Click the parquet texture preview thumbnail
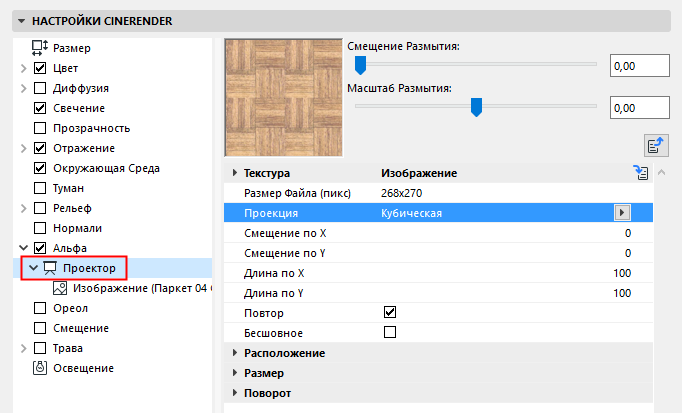The width and height of the screenshot is (682, 413). [x=283, y=97]
